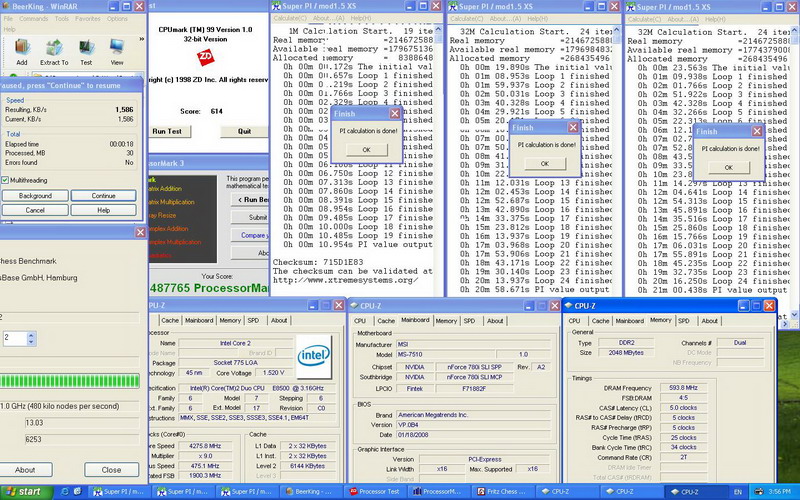Click the Core Voltage value 1.520 V
The image size is (800, 500).
point(274,373)
